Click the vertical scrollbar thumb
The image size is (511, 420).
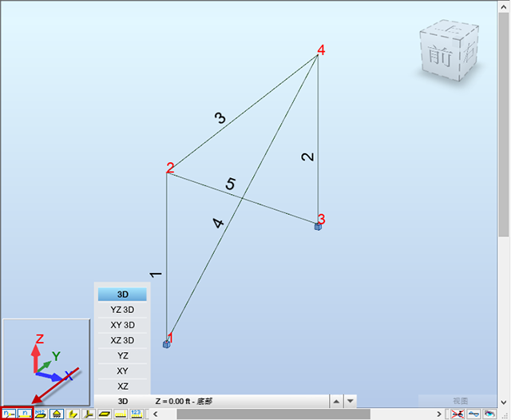[x=504, y=125]
